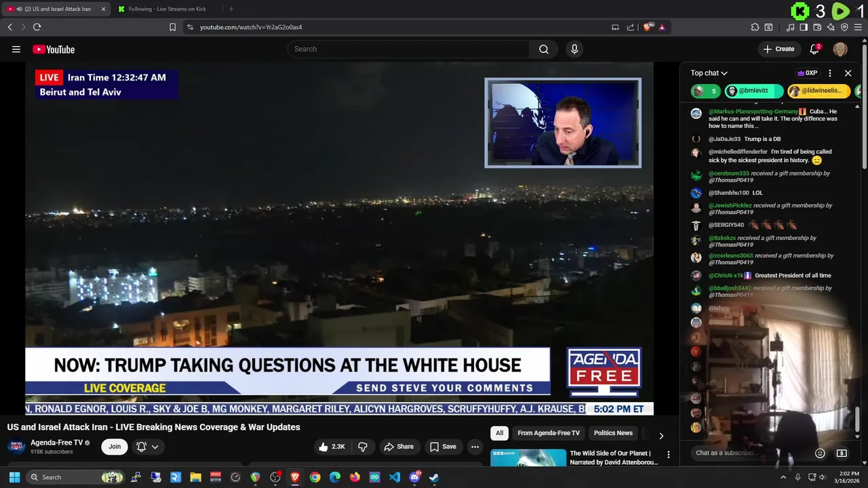This screenshot has height=488, width=868.
Task: Join the Agenda-Free TV channel
Action: 115,447
